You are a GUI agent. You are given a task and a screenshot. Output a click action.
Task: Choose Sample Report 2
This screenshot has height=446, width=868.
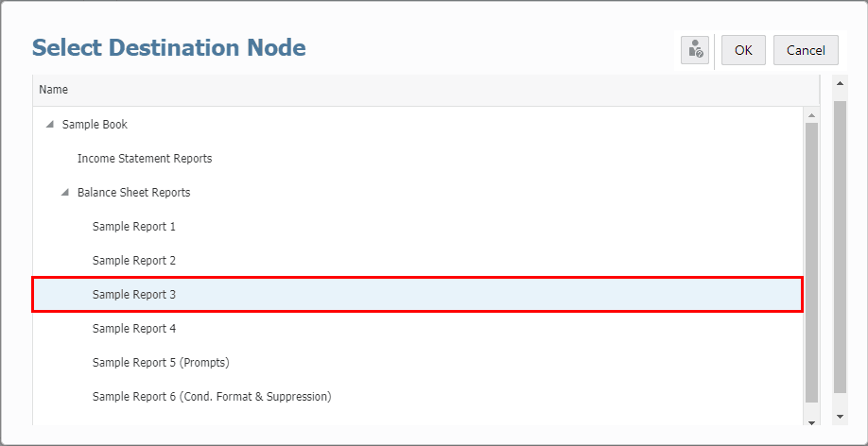[134, 261]
